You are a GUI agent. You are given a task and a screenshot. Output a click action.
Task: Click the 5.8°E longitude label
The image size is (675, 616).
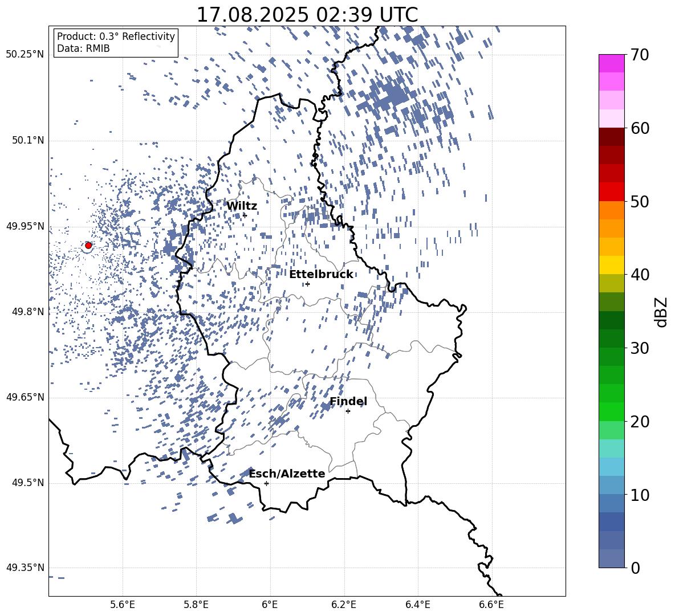tap(196, 605)
